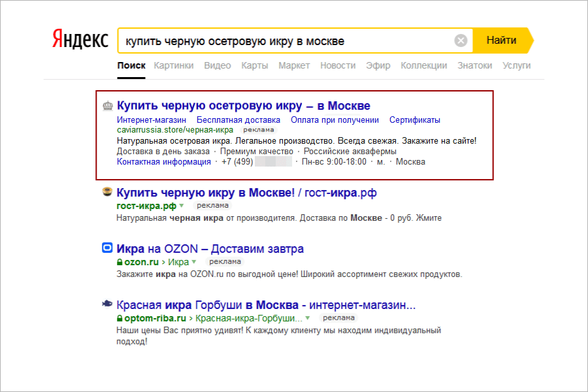Select the Карты tab

[x=254, y=65]
